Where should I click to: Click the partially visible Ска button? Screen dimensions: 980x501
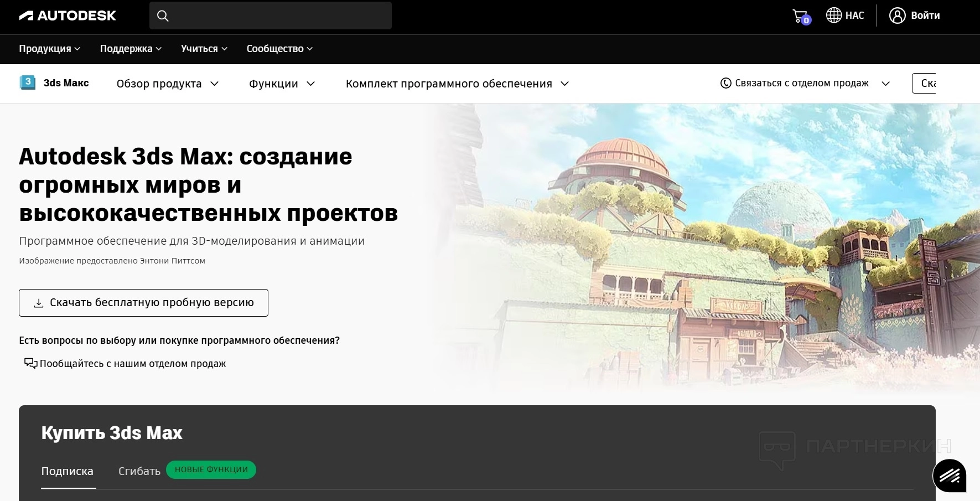[x=924, y=84]
